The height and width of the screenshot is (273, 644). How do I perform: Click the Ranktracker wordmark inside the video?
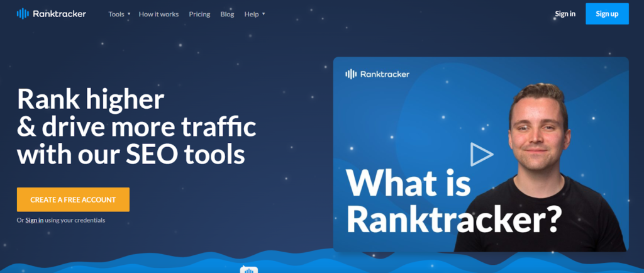tap(385, 74)
